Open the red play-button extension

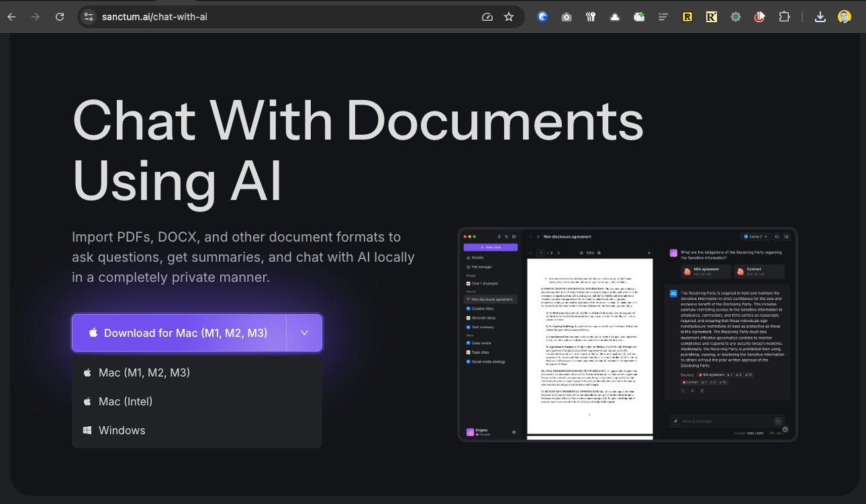point(760,17)
